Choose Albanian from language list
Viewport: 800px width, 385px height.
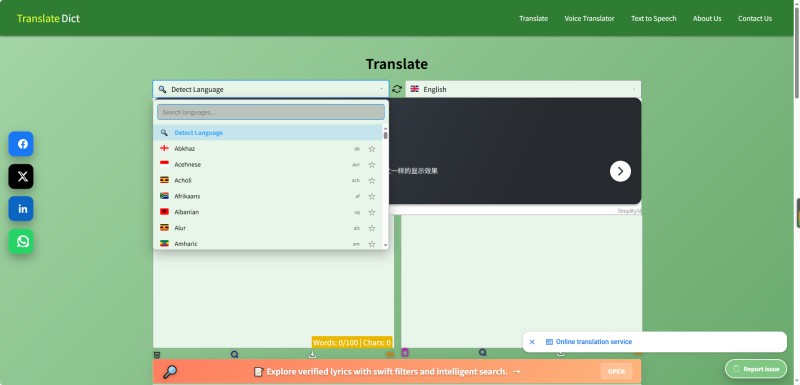(x=268, y=212)
